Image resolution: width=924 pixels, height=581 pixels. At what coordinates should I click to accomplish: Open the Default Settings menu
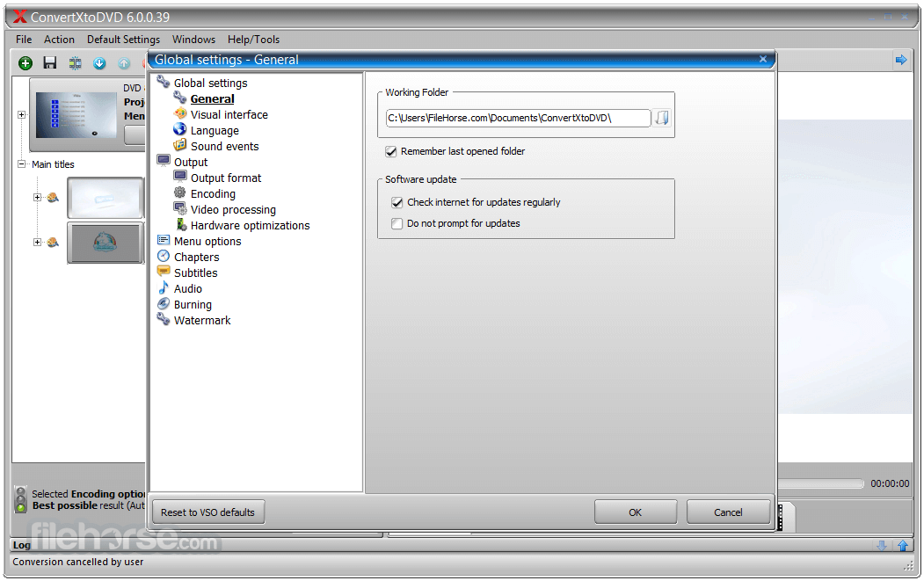[123, 40]
